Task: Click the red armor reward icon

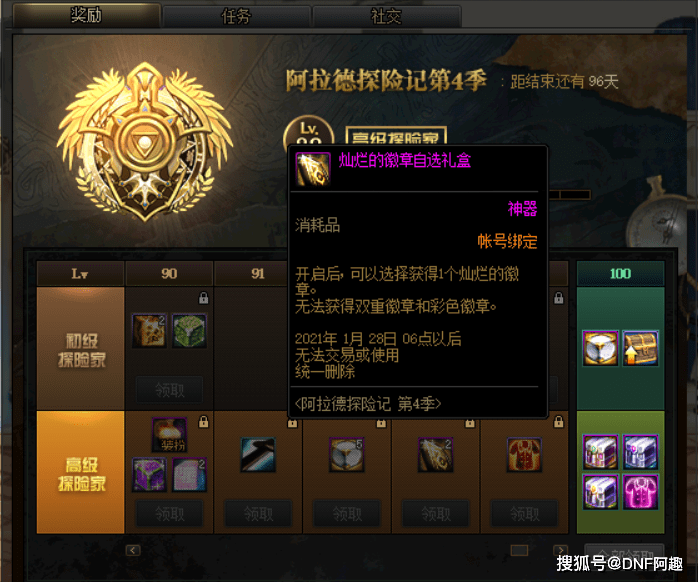Action: pyautogui.click(x=524, y=455)
